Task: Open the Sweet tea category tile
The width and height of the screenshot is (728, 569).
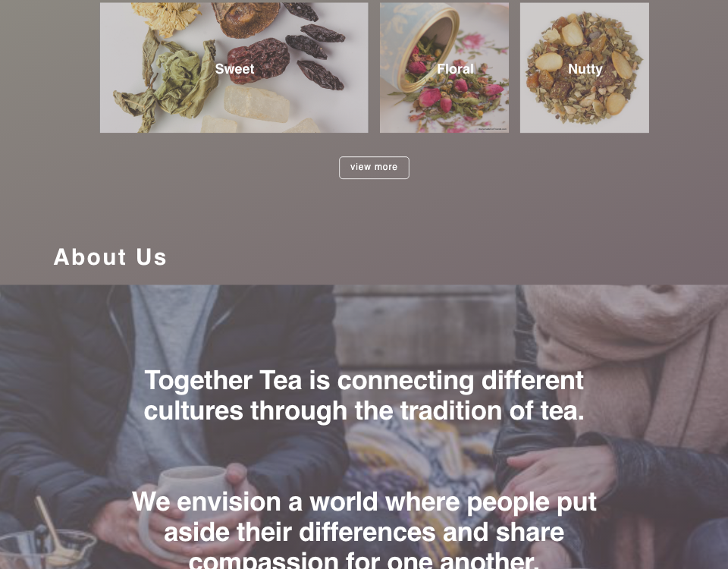Action: point(234,68)
